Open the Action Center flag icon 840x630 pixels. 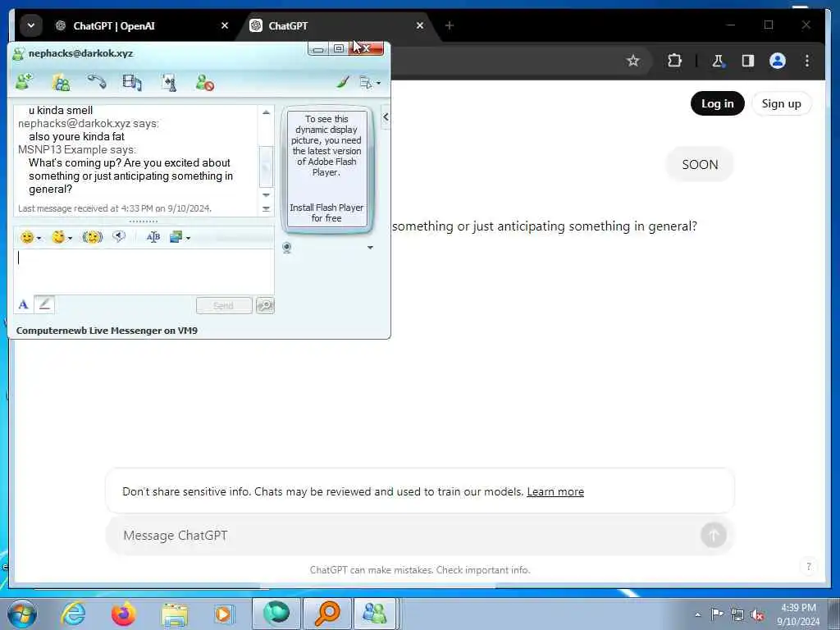coord(717,614)
